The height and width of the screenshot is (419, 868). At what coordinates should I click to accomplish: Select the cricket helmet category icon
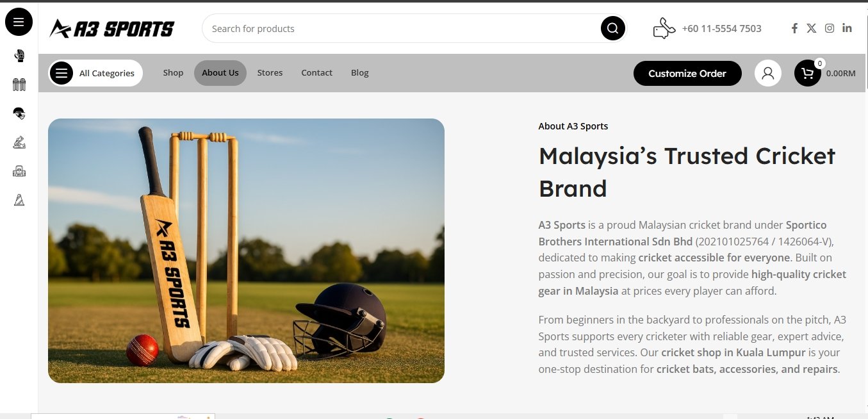click(x=19, y=114)
